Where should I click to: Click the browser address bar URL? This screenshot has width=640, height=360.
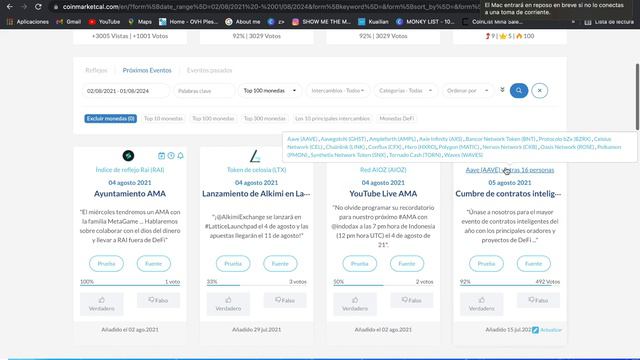[x=269, y=7]
